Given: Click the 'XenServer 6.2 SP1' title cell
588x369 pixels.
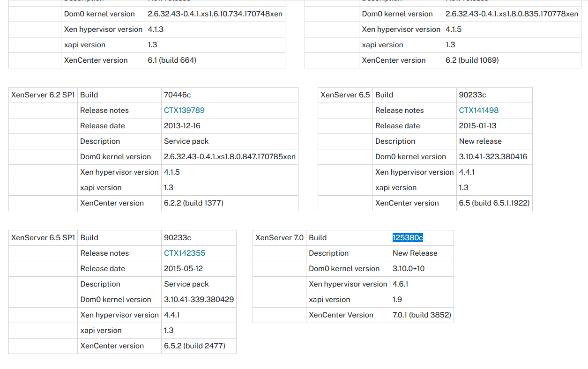Looking at the screenshot, I should click(43, 95).
